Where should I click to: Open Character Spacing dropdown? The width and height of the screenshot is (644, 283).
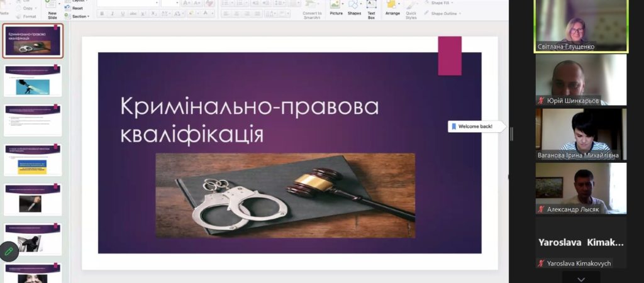pyautogui.click(x=165, y=14)
